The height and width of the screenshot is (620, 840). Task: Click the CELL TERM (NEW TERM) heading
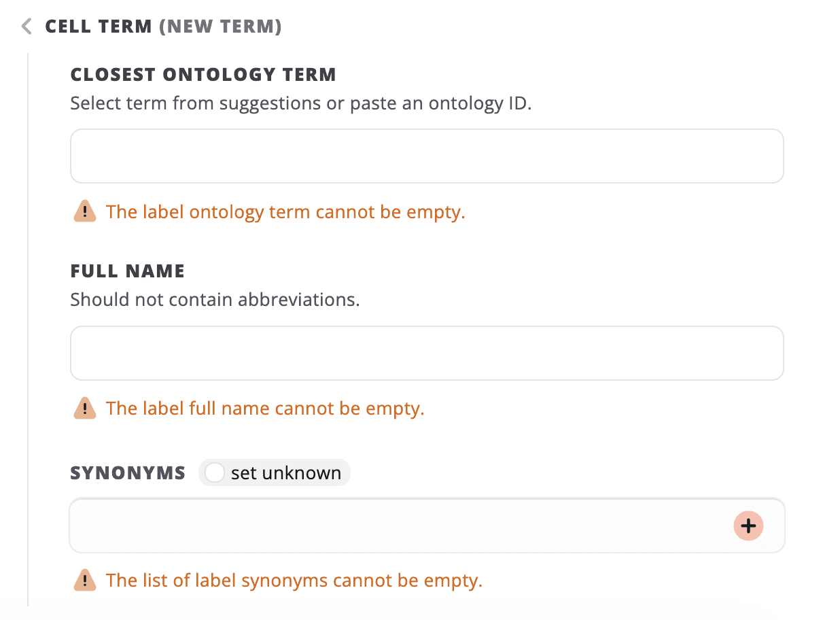(163, 27)
